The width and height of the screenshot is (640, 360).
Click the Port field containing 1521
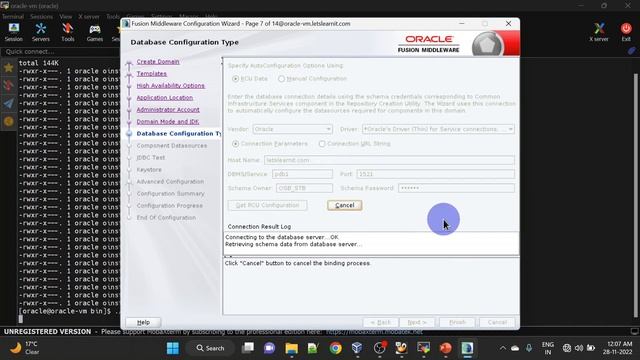click(x=435, y=174)
